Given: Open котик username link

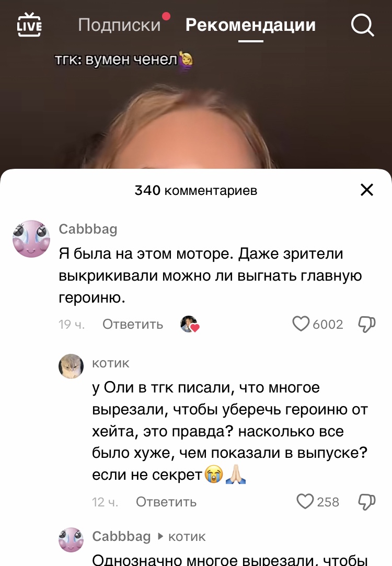Looking at the screenshot, I should coord(110,363).
